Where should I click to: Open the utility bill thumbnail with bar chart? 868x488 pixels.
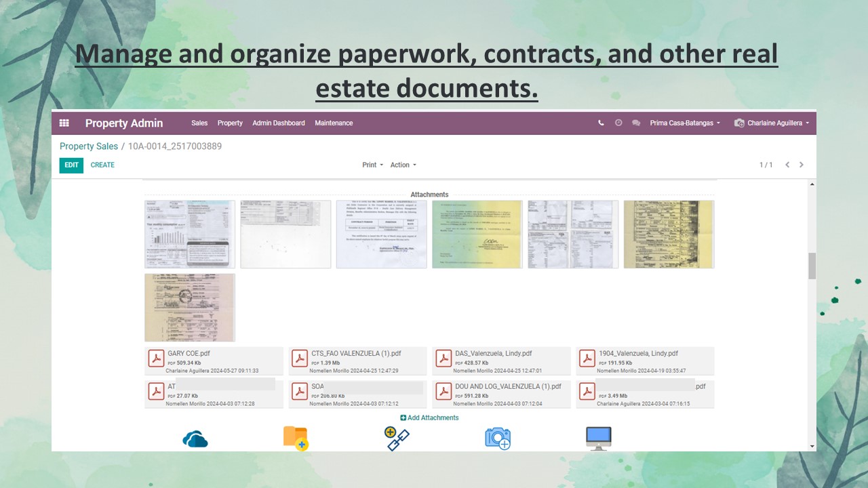click(x=190, y=234)
